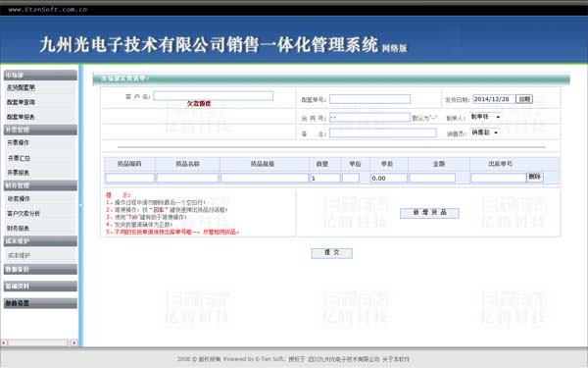The width and height of the screenshot is (588, 368).
Task: Open the 销售员 dropdown
Action: tap(484, 132)
